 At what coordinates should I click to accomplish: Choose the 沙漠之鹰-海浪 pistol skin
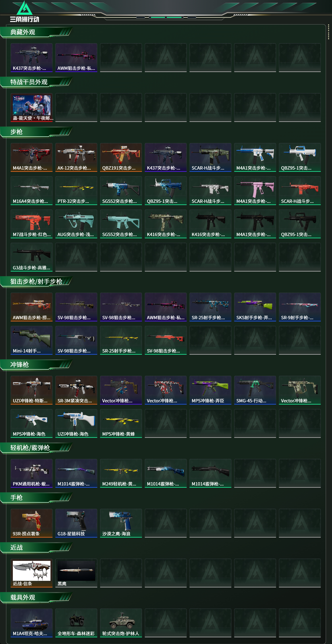[x=121, y=523]
